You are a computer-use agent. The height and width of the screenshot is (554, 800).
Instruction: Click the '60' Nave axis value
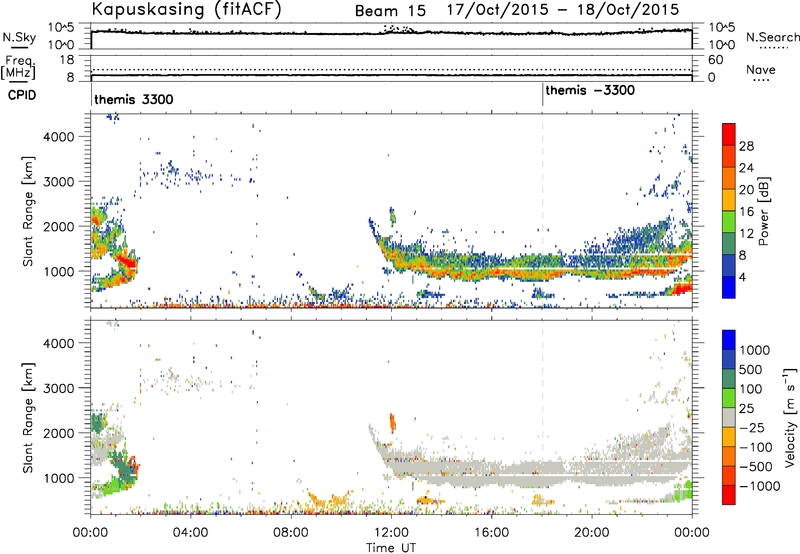(x=715, y=60)
